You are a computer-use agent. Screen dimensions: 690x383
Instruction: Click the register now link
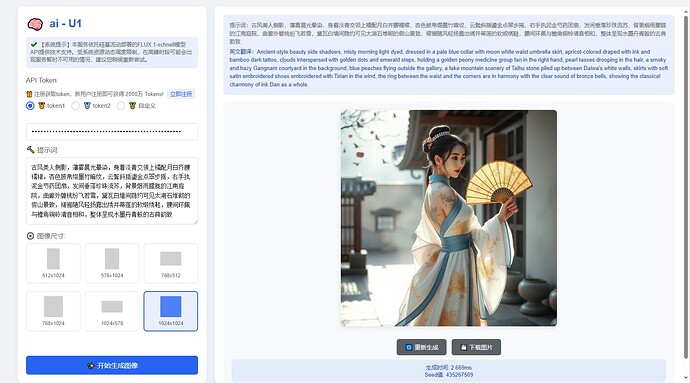tap(181, 94)
